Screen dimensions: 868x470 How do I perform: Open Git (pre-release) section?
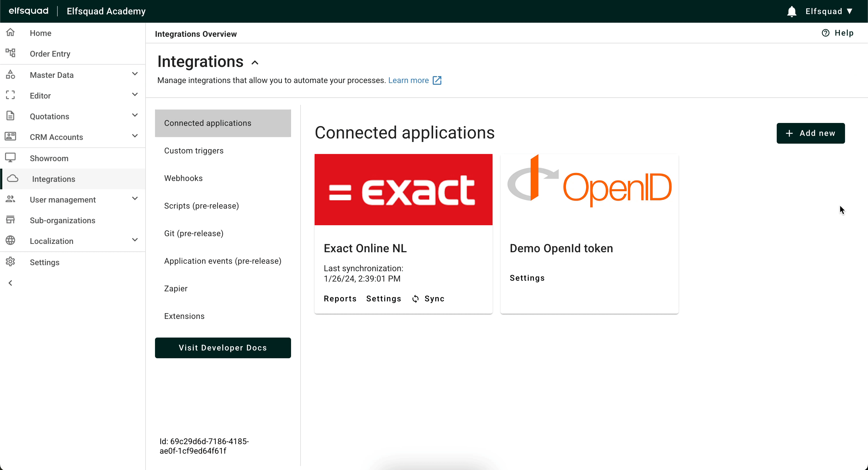tap(223, 233)
